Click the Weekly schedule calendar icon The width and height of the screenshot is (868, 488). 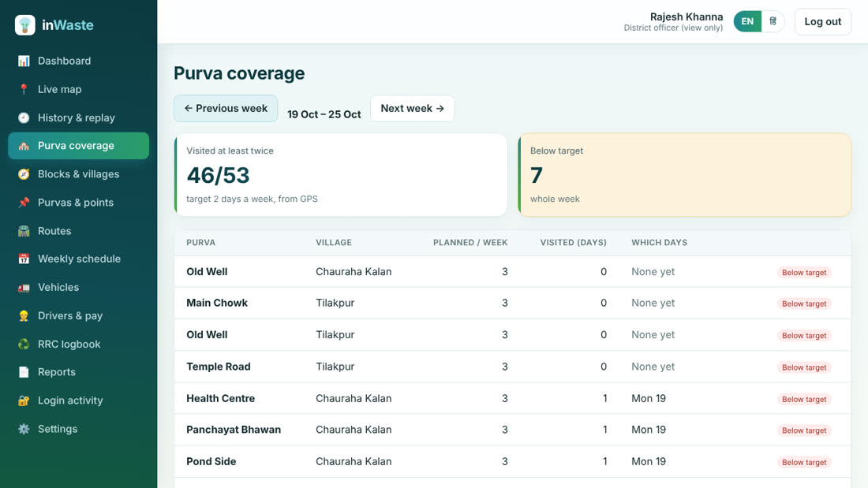(x=23, y=259)
